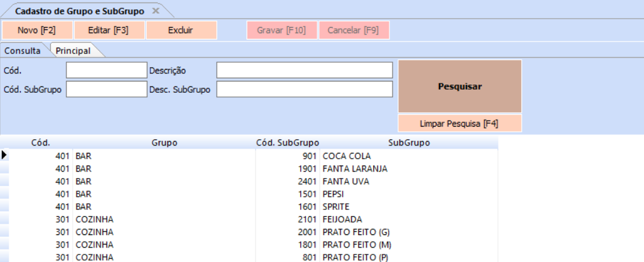Focus the Cód. input field

point(106,70)
